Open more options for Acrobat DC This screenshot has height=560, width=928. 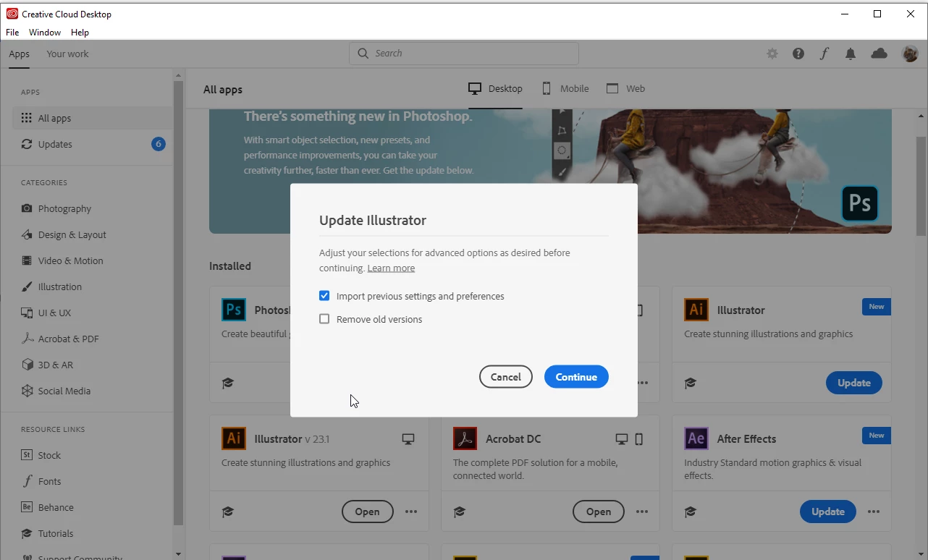point(642,512)
